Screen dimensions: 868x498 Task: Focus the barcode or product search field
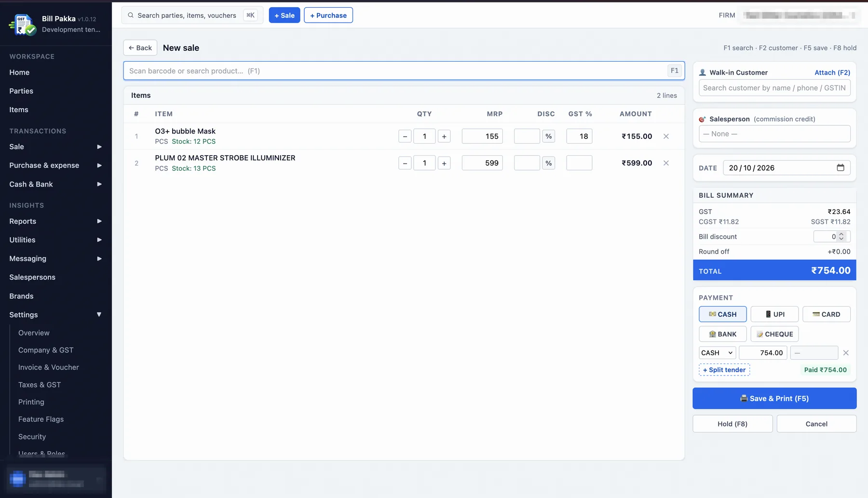point(404,71)
